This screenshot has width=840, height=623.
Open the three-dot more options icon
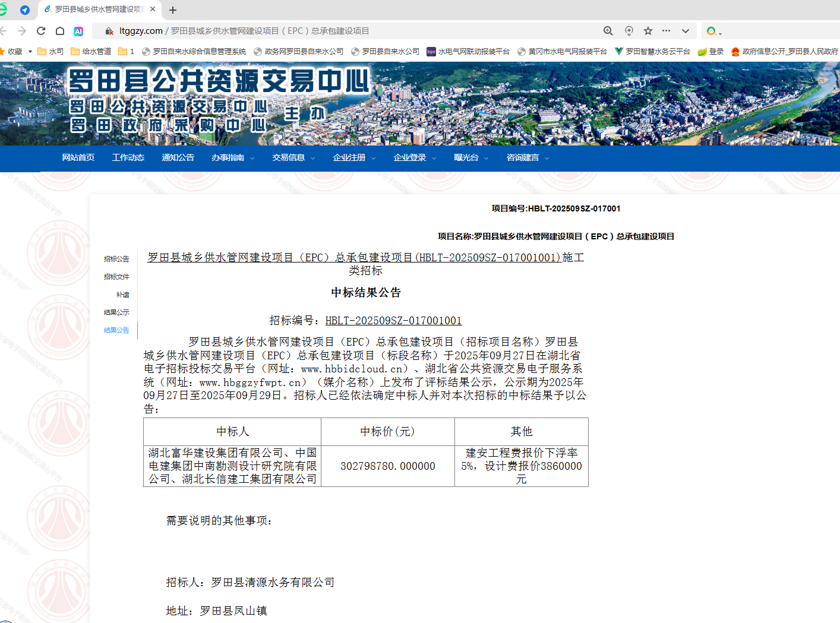(666, 31)
